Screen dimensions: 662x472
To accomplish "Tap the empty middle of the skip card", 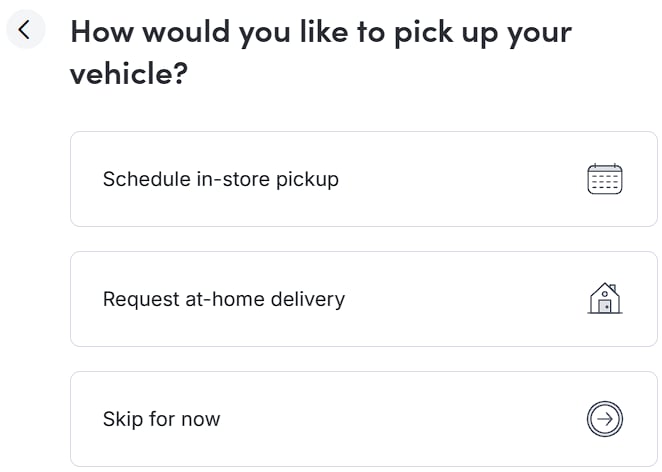I will pyautogui.click(x=400, y=419).
